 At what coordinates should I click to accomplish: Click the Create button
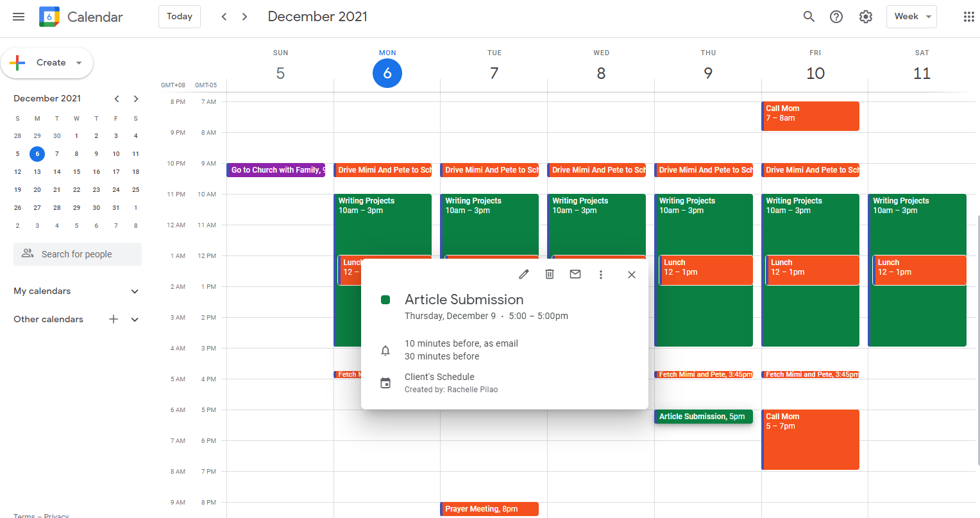tap(47, 63)
